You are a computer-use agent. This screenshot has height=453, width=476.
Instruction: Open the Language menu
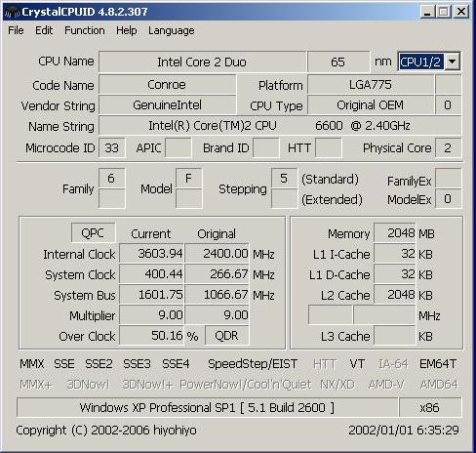pyautogui.click(x=172, y=30)
